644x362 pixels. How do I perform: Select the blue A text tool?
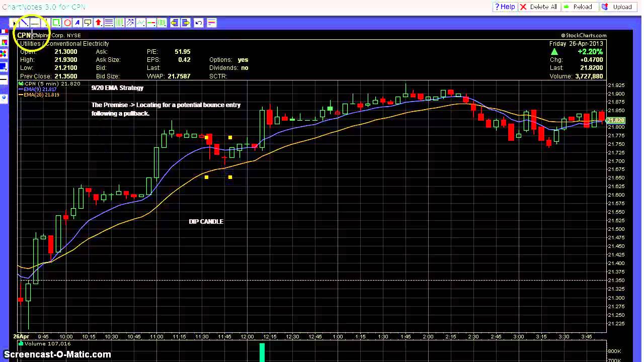[77, 23]
